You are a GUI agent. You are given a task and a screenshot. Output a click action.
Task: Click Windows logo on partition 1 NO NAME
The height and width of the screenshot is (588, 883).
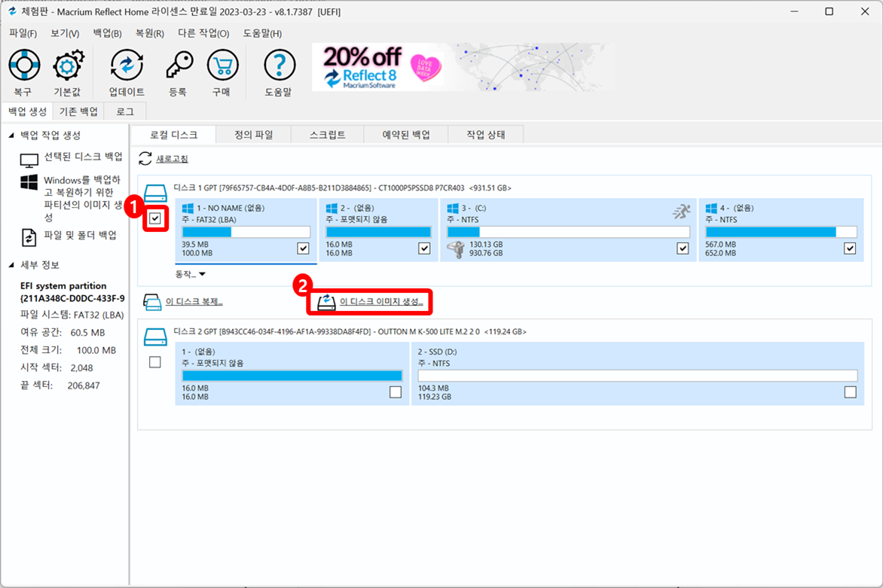point(188,209)
